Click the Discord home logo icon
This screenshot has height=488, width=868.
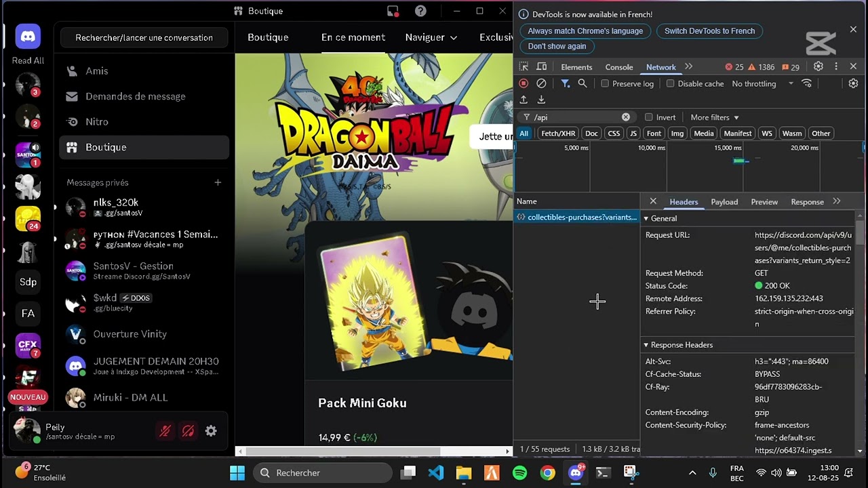28,37
